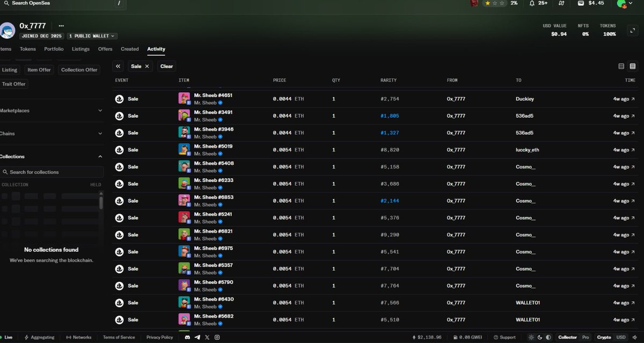Image resolution: width=644 pixels, height=343 pixels.
Task: Switch to Pro mode
Action: coord(586,337)
